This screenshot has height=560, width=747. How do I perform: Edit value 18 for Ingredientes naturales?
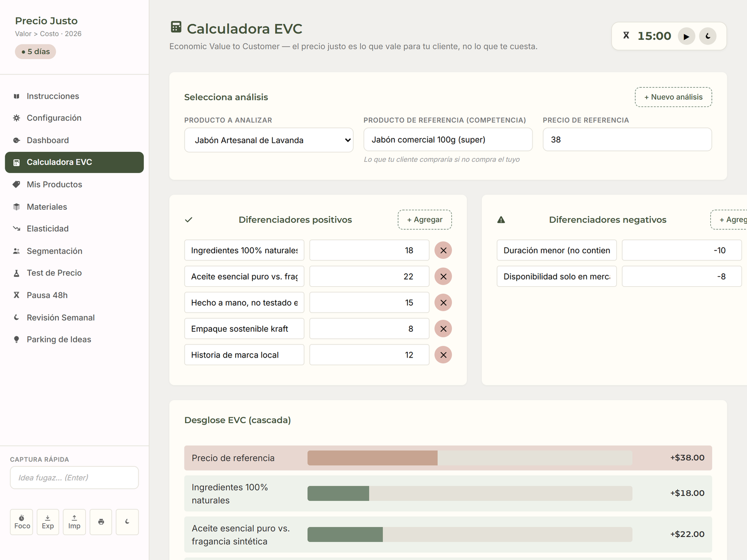point(369,250)
